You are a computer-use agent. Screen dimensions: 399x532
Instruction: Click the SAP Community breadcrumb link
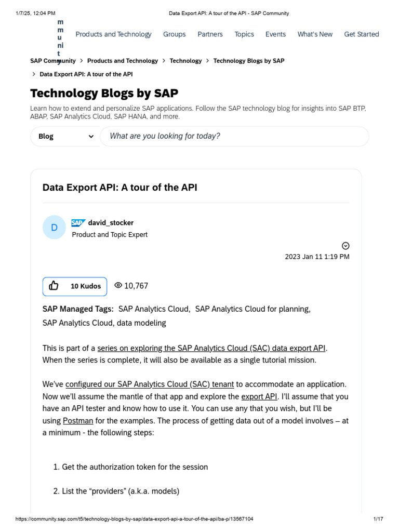[x=53, y=61]
